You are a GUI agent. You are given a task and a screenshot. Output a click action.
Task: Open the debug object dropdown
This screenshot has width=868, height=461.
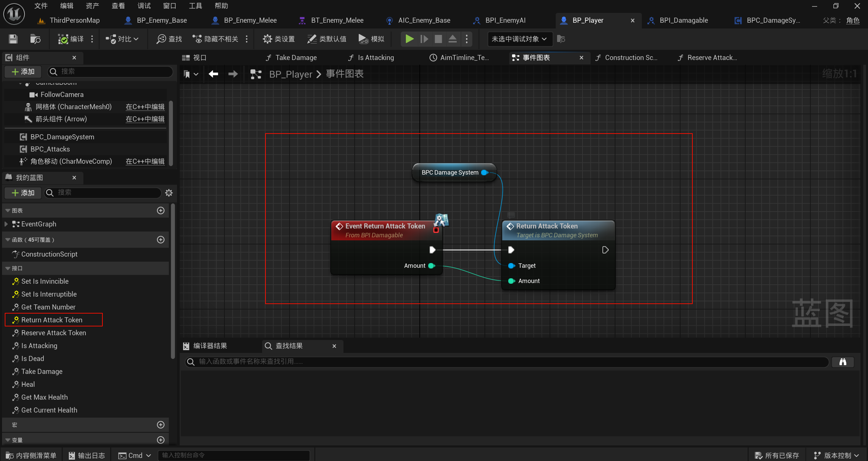[519, 39]
